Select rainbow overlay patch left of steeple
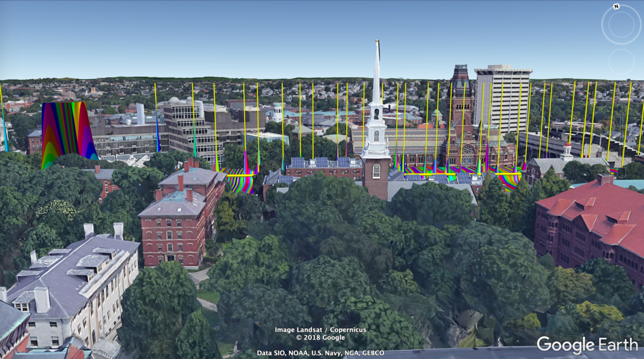The height and width of the screenshot is (359, 644). coord(239,179)
